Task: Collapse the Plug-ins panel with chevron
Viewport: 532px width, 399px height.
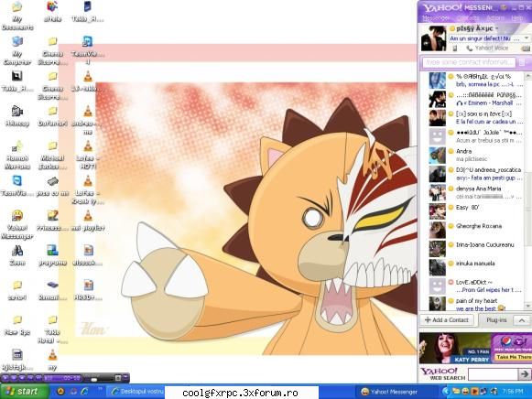Action: click(x=522, y=320)
